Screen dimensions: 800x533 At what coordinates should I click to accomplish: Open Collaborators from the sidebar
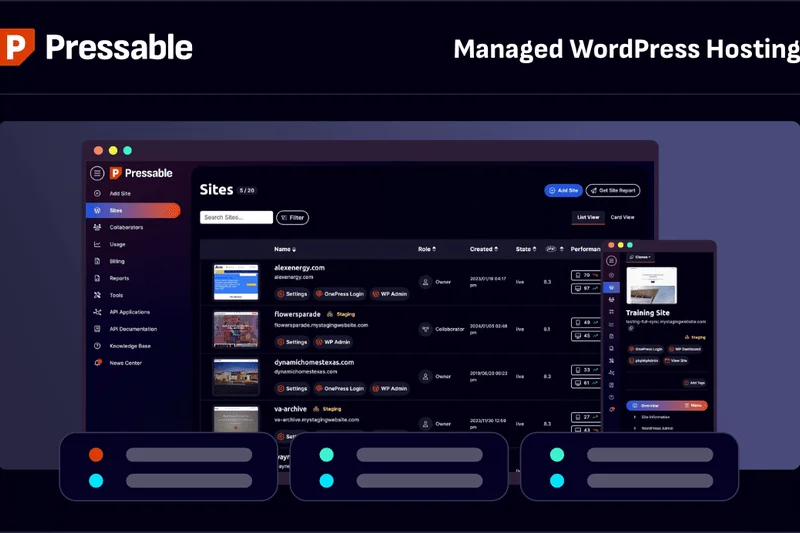coord(125,227)
